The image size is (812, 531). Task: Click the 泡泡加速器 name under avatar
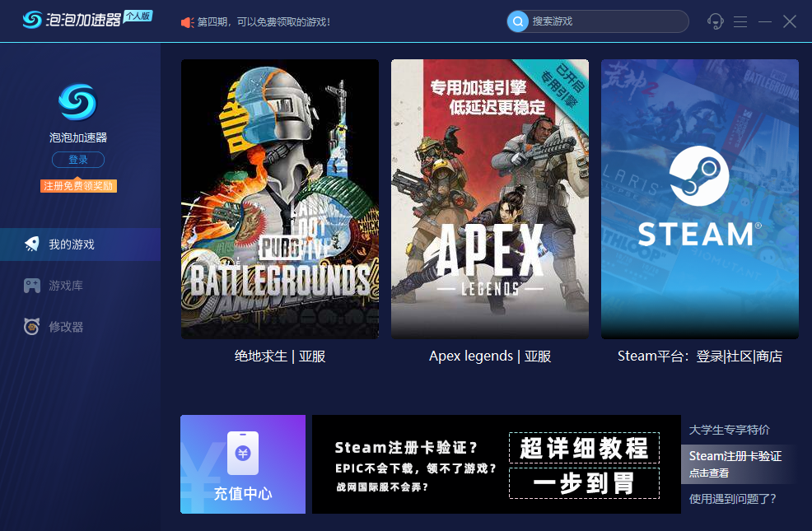[x=78, y=137]
